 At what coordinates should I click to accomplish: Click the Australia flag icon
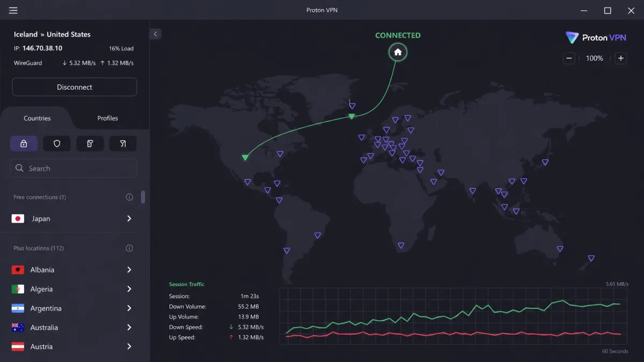(x=18, y=327)
